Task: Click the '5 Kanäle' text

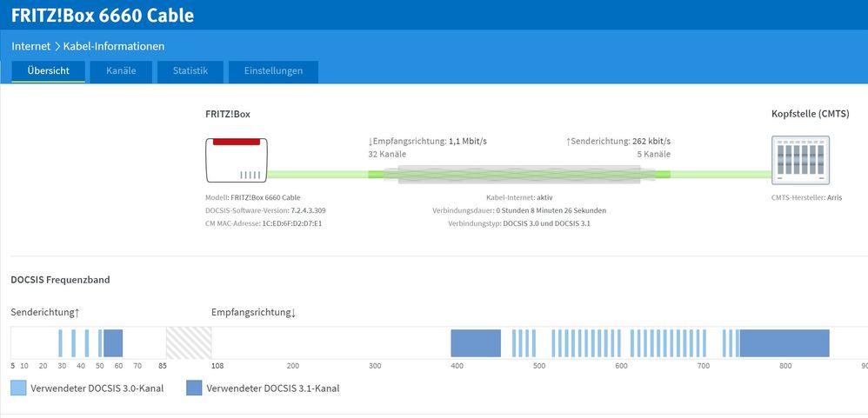Action: (x=654, y=155)
